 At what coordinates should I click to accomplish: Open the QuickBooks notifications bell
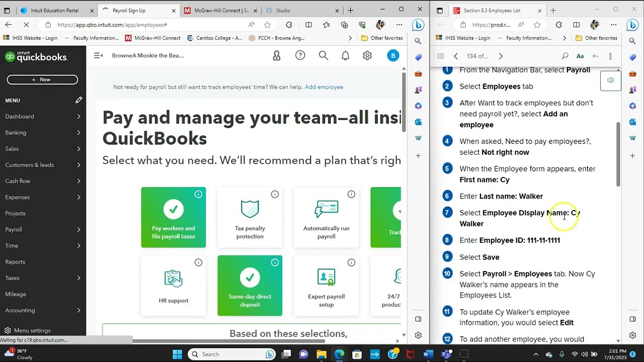tap(345, 55)
